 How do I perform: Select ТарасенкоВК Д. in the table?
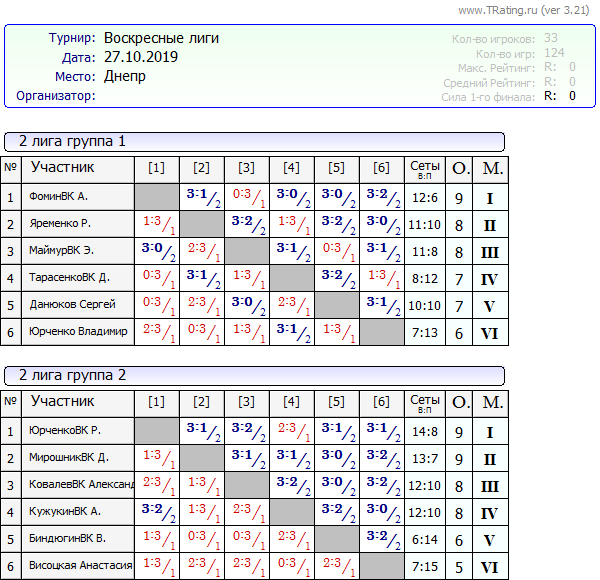coord(66,278)
